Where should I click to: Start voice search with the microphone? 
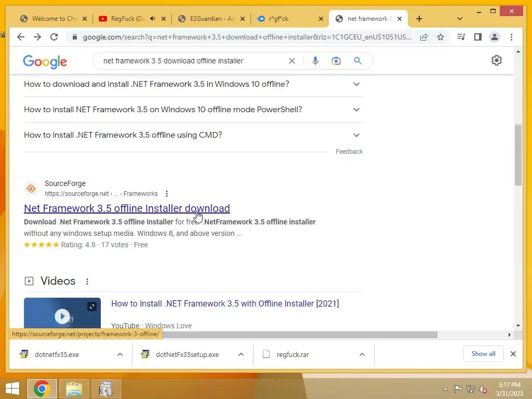pyautogui.click(x=315, y=61)
